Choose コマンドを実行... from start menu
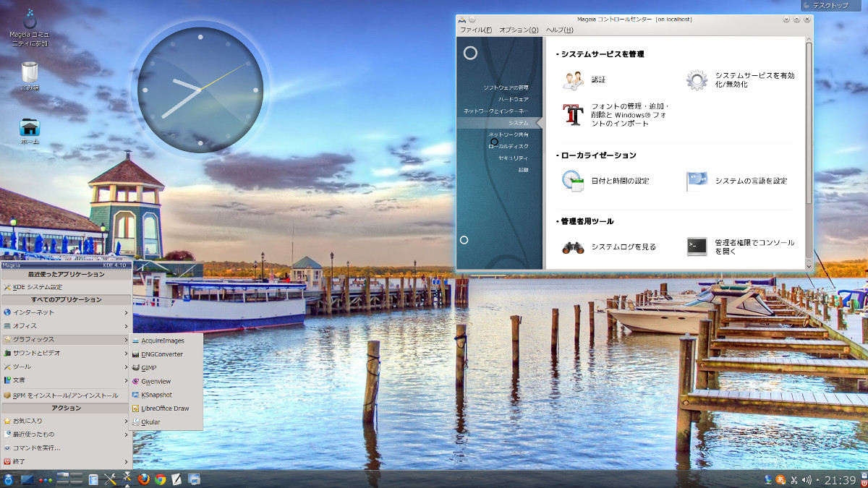Screen dimensions: 868x488 pos(66,448)
